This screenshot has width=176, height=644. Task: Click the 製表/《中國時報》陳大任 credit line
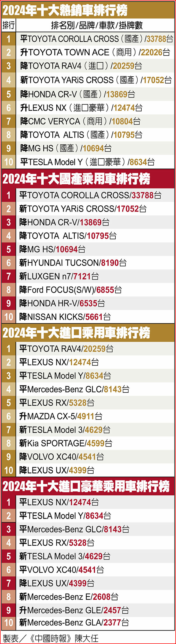[51, 638]
